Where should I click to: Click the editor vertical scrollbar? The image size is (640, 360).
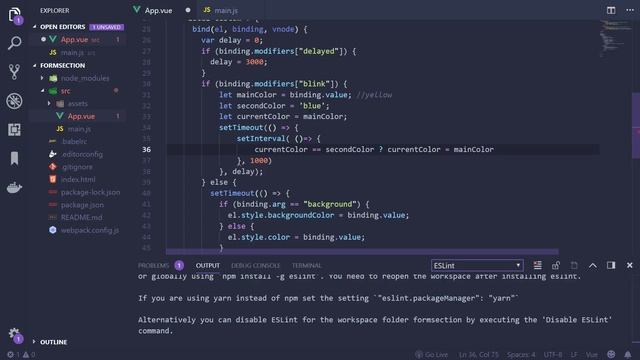(636, 126)
